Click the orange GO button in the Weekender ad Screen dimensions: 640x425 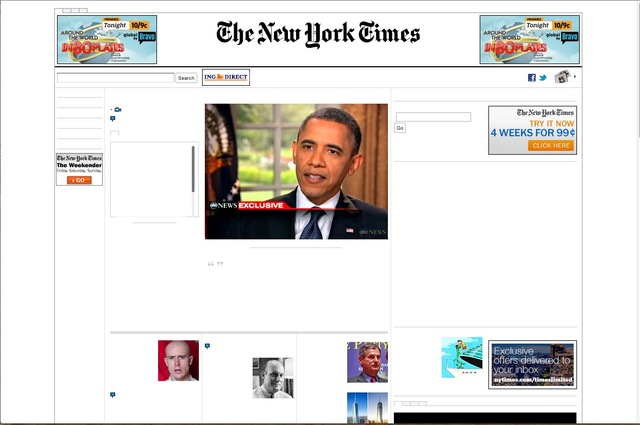(79, 180)
